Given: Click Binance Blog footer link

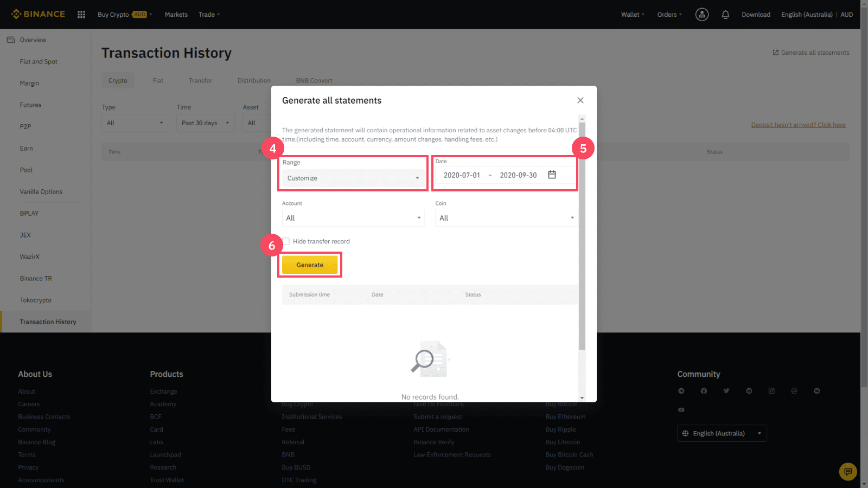Looking at the screenshot, I should tap(36, 442).
